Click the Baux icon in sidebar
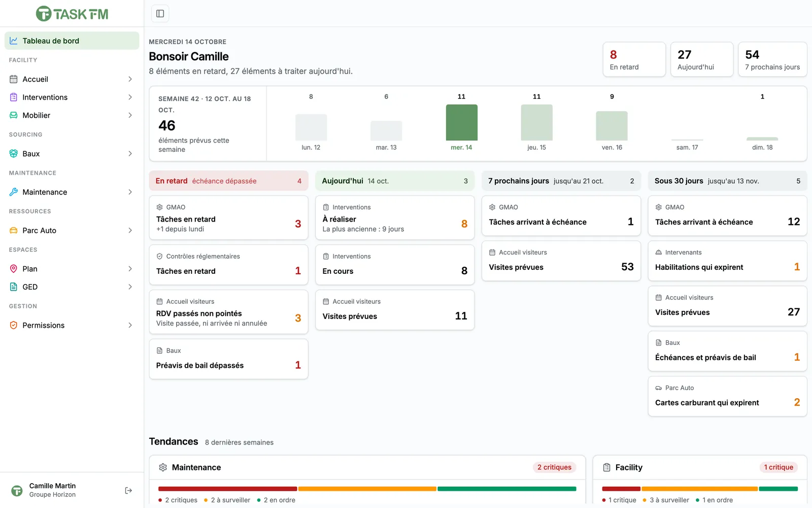 pyautogui.click(x=14, y=153)
